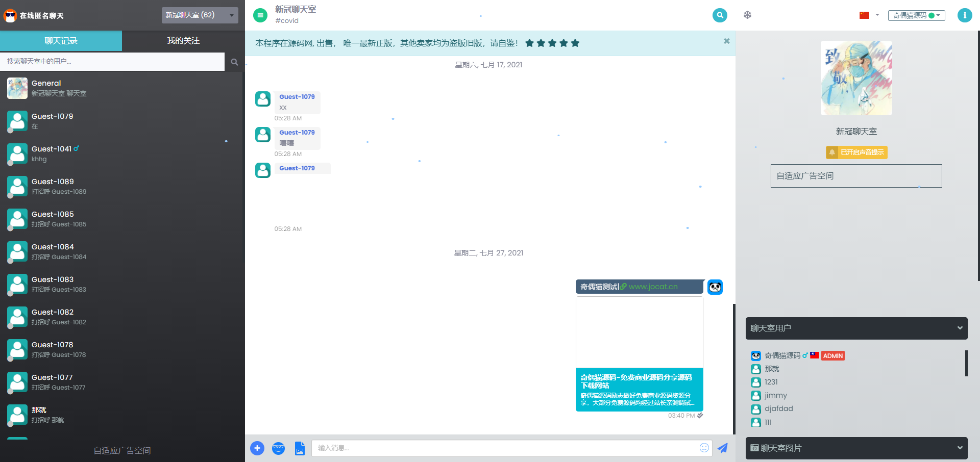The width and height of the screenshot is (980, 462).
Task: Click the double-check read receipt icon
Action: coord(700,416)
